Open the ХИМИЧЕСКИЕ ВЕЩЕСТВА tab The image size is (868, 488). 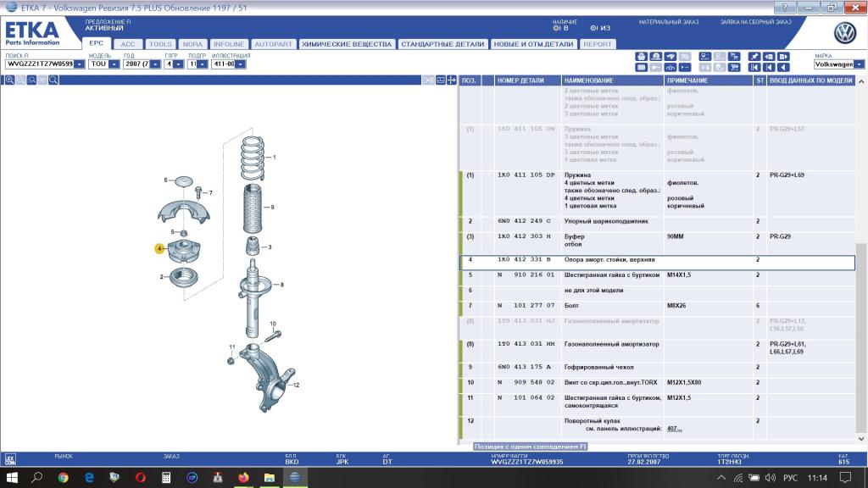tap(347, 44)
